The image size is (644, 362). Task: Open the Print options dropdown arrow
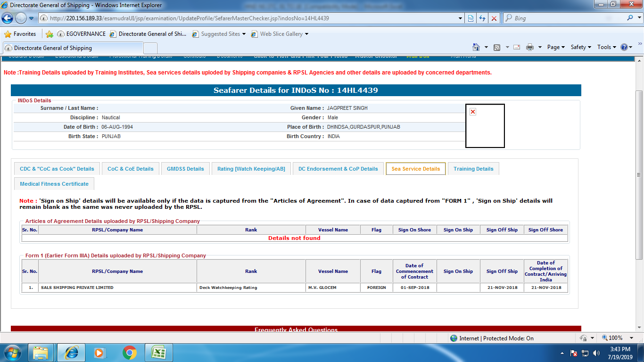click(x=540, y=47)
